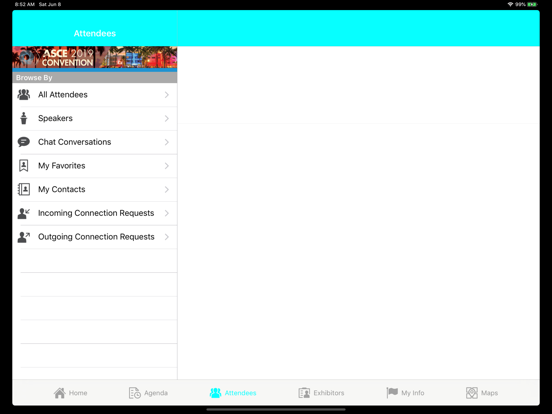The image size is (552, 414).
Task: Expand My Contacts row chevron
Action: [x=167, y=189]
